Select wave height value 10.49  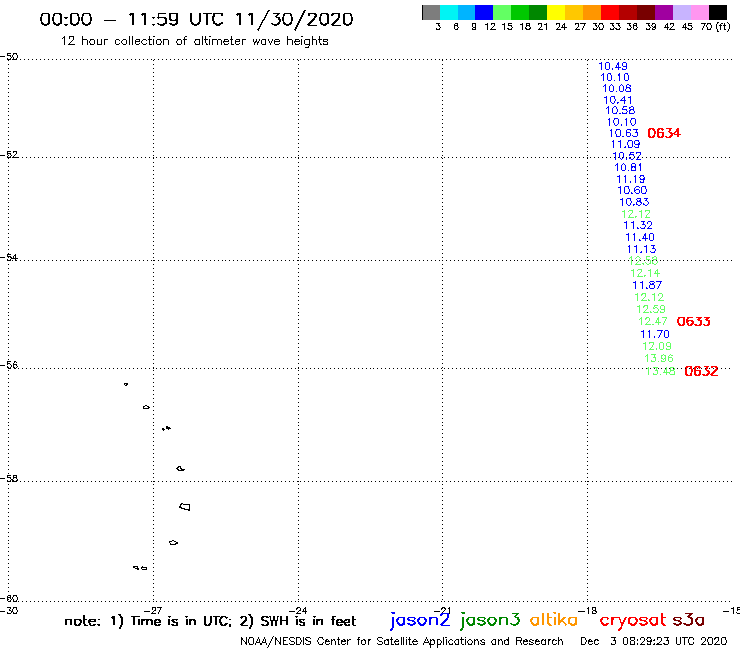[613, 66]
